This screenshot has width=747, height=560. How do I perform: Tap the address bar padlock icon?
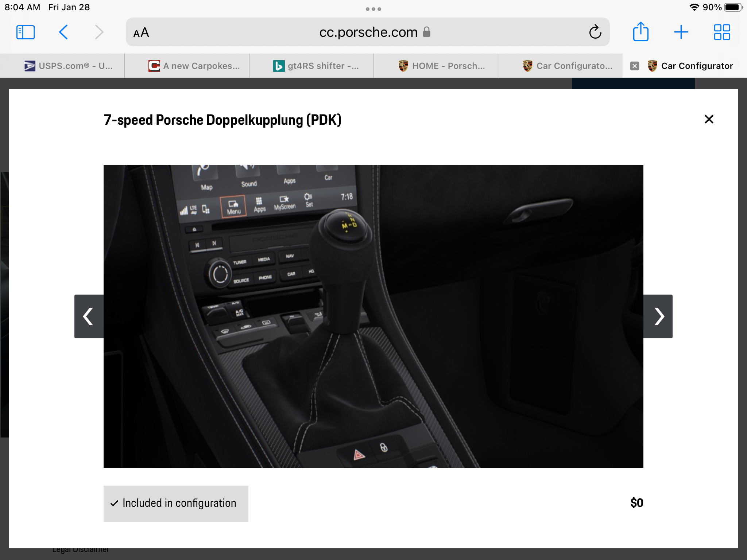point(426,32)
